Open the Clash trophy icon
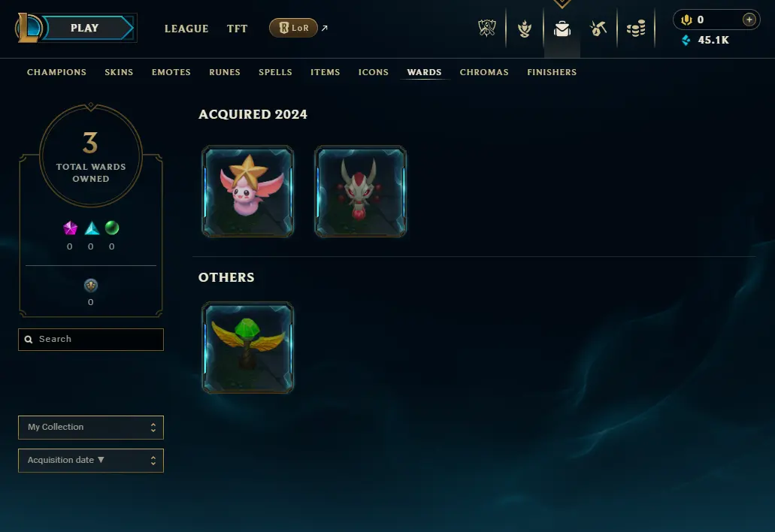The width and height of the screenshot is (775, 532). 487,28
